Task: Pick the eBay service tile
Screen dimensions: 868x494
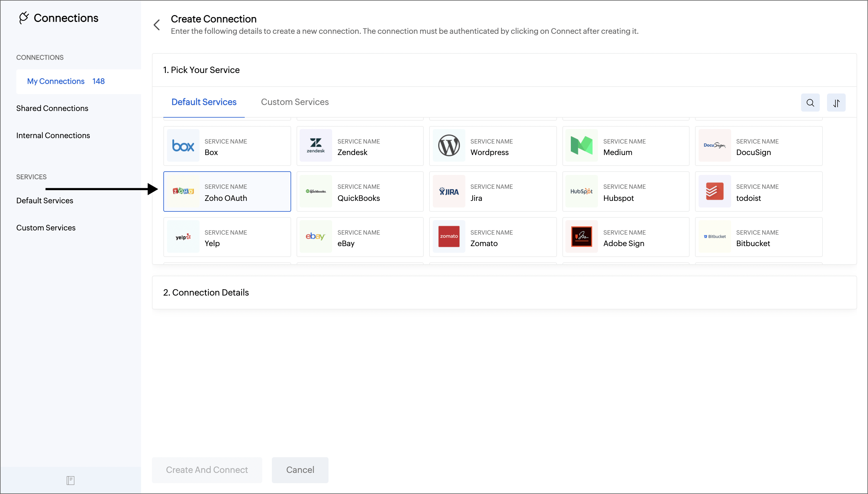Action: point(360,237)
